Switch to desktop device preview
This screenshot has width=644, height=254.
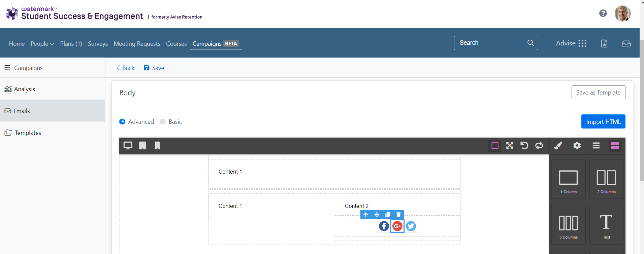tap(128, 146)
